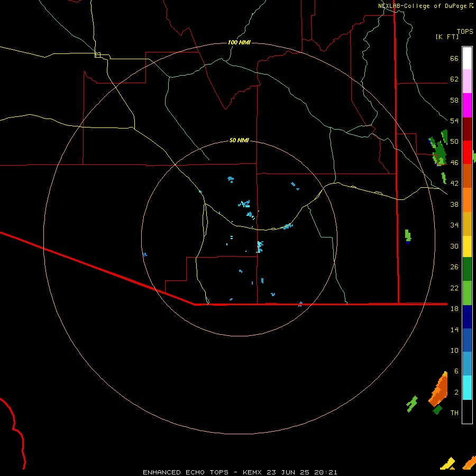Select the magenta legend swatch
Screen dimensions: 476x476
[x=467, y=105]
